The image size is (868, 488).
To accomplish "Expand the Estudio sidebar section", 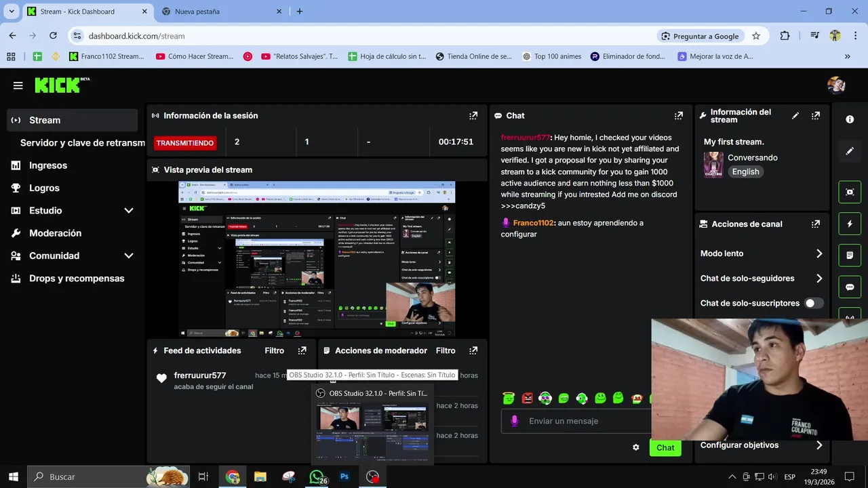I will [x=129, y=211].
